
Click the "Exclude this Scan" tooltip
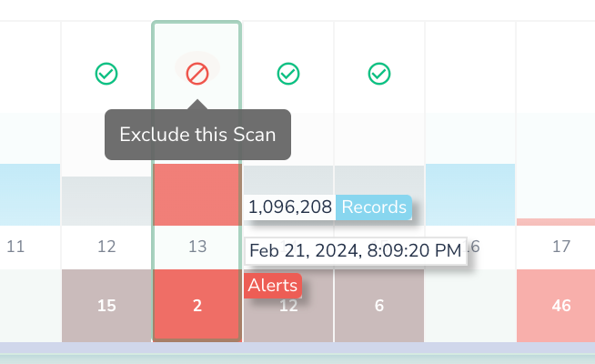tap(197, 136)
